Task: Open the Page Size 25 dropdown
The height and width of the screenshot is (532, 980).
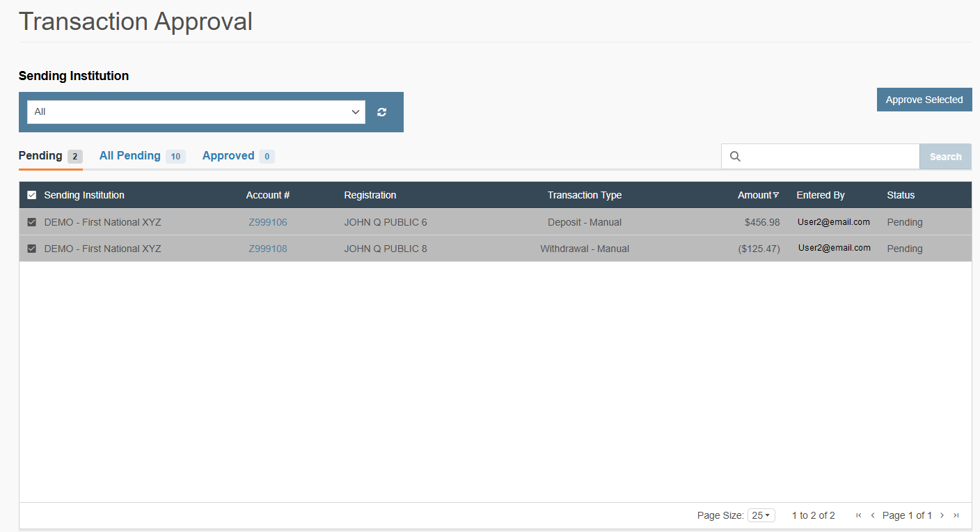Action: [761, 515]
